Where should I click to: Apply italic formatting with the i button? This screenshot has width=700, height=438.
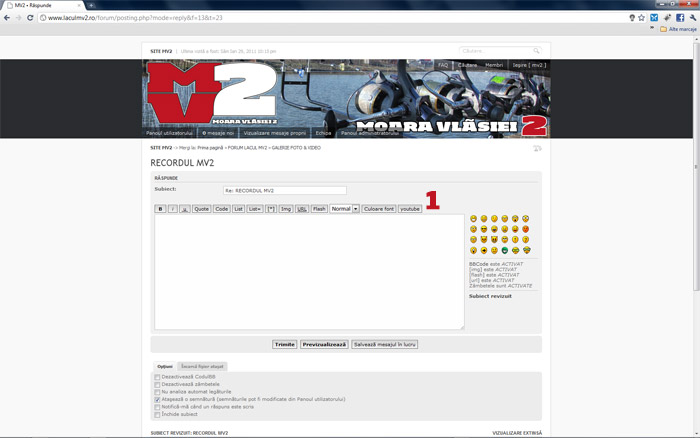tap(172, 209)
